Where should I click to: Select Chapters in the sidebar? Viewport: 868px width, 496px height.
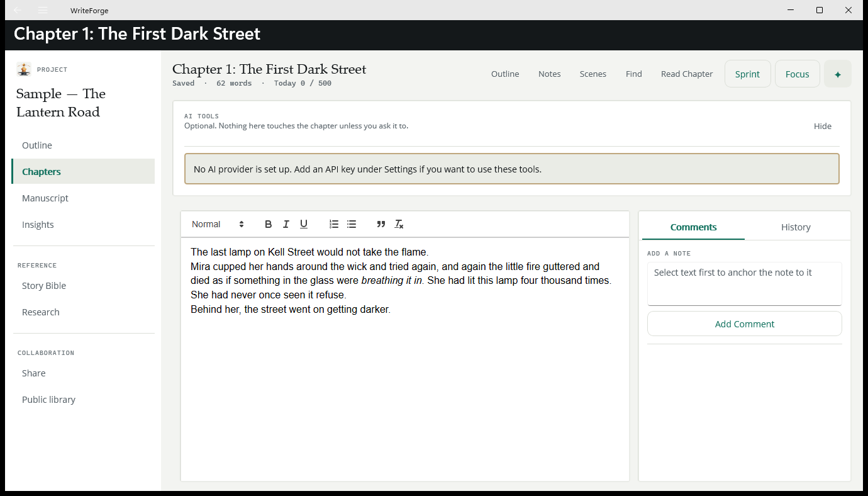(x=83, y=171)
